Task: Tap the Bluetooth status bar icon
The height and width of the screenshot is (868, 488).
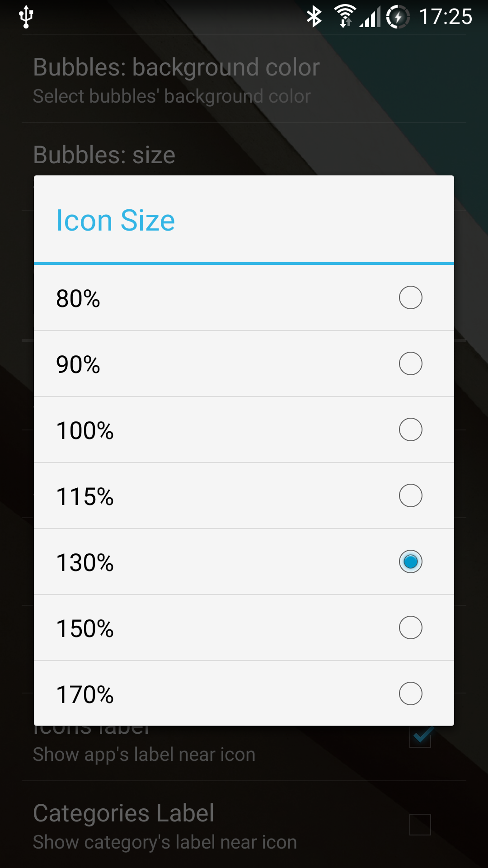Action: pyautogui.click(x=314, y=17)
